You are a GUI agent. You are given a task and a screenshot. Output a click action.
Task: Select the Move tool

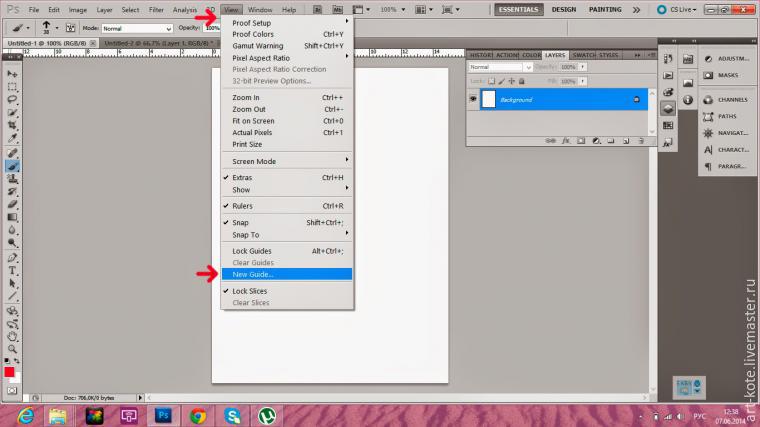[13, 75]
